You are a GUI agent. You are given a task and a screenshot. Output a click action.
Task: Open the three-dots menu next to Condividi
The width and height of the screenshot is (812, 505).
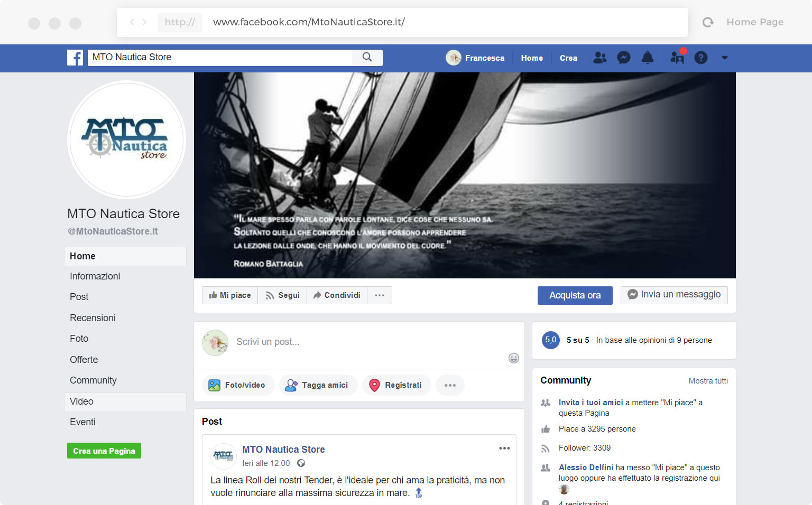click(380, 295)
